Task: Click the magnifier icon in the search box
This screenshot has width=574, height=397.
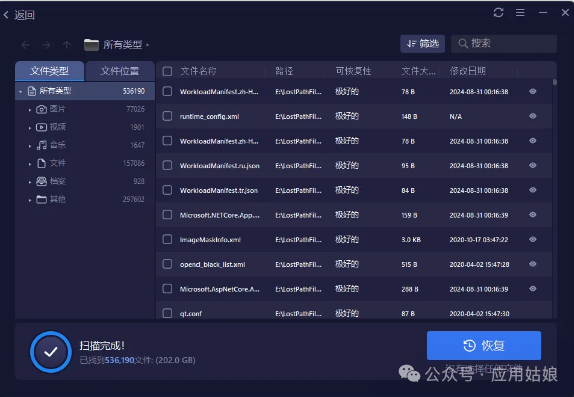Action: coord(463,44)
